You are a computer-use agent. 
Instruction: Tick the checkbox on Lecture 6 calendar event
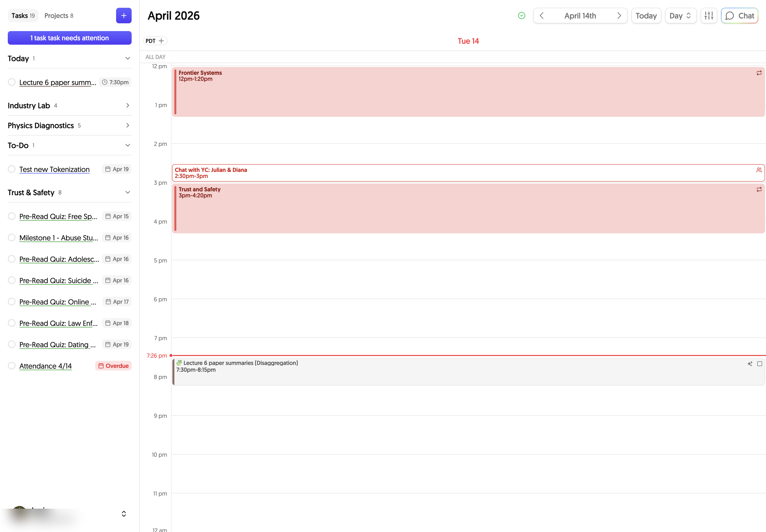click(759, 364)
